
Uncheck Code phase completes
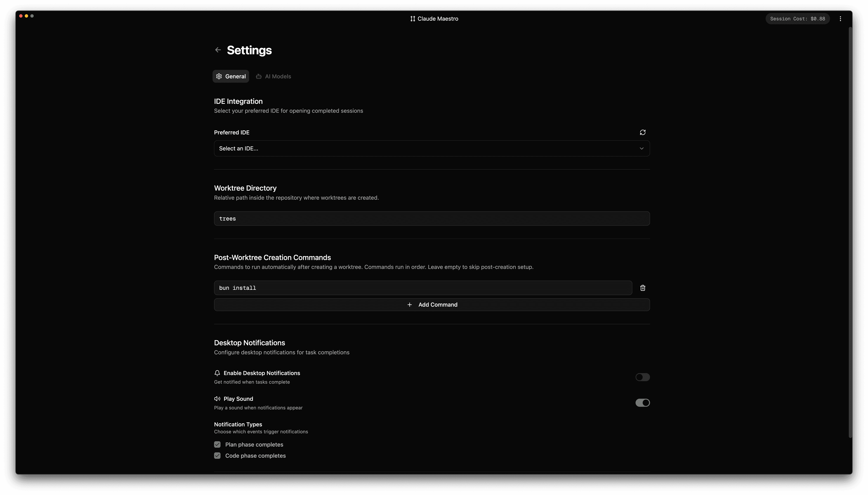217,455
